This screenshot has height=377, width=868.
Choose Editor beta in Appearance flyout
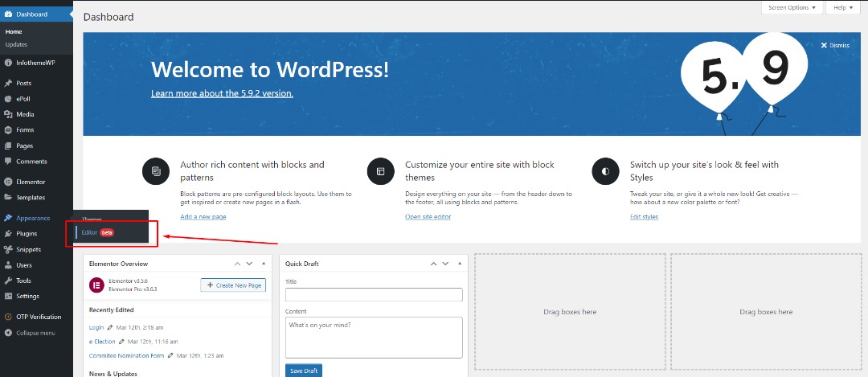pyautogui.click(x=98, y=232)
